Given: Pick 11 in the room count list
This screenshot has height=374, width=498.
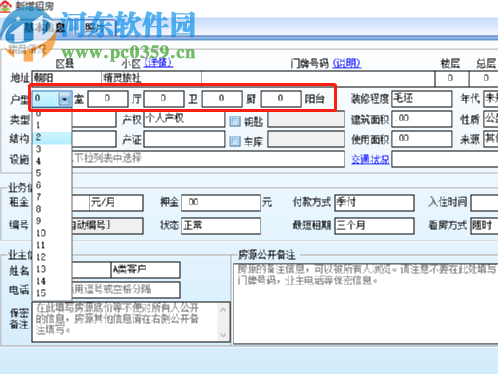Looking at the screenshot, I should tap(52, 245).
